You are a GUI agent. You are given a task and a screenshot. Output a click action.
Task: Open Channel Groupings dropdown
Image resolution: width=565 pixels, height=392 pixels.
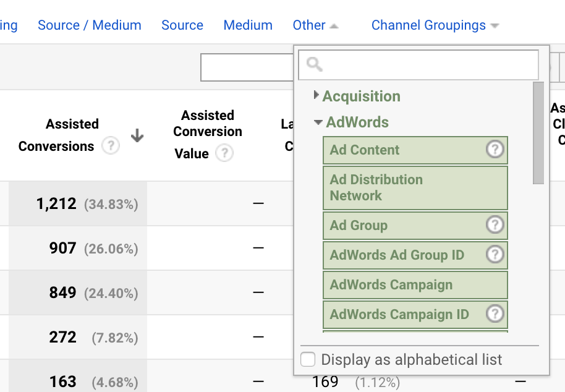pyautogui.click(x=435, y=25)
